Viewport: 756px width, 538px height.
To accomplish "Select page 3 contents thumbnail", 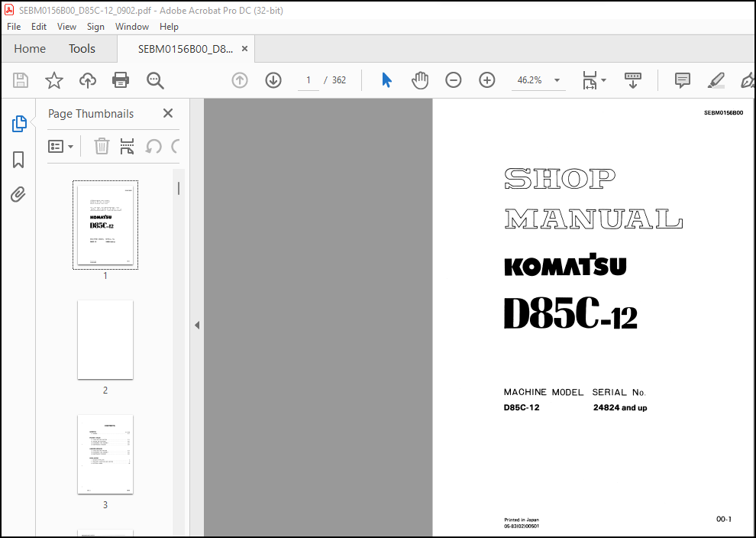I will pyautogui.click(x=105, y=454).
